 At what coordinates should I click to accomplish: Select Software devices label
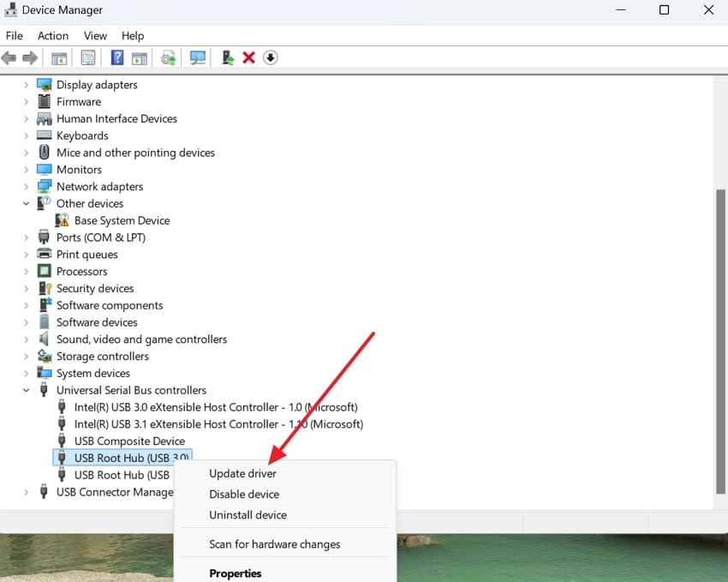click(97, 322)
